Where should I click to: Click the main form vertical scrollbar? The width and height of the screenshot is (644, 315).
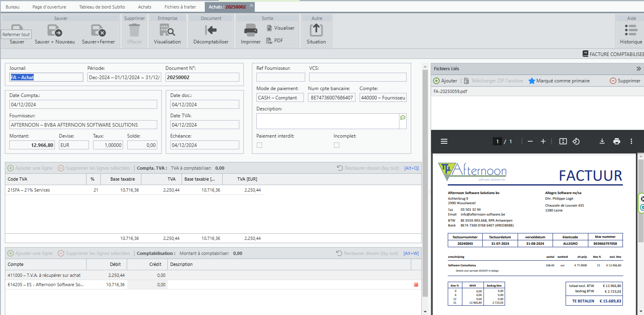point(425,183)
